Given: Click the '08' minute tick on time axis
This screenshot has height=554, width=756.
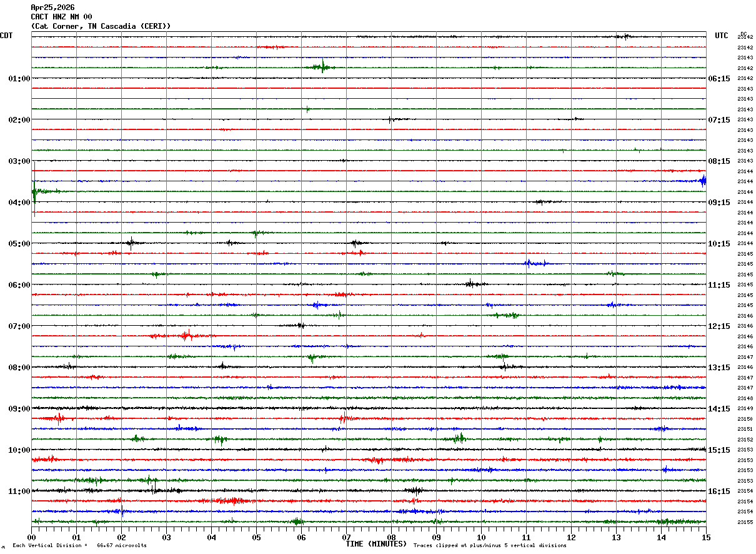Looking at the screenshot, I should coord(391,537).
